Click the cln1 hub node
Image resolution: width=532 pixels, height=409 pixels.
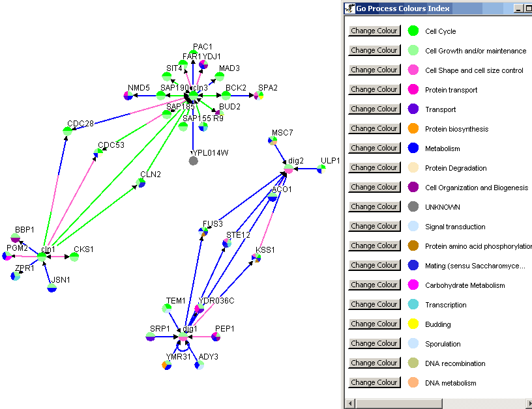point(42,257)
